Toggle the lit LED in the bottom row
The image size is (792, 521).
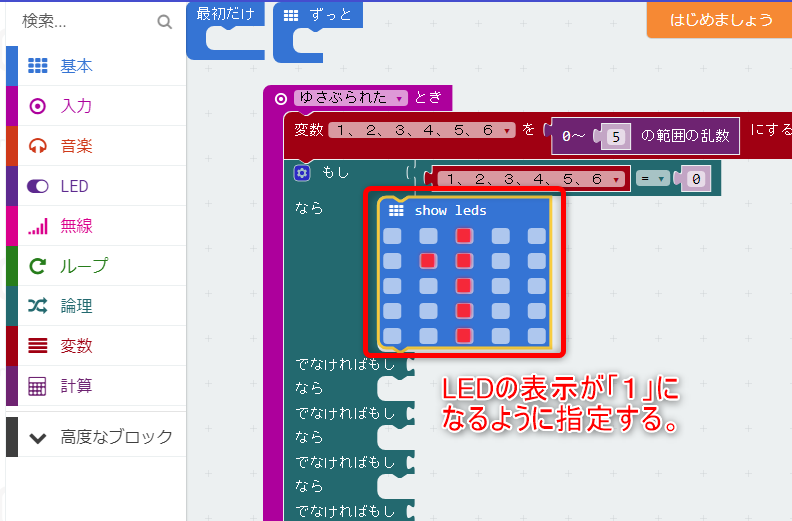(464, 336)
